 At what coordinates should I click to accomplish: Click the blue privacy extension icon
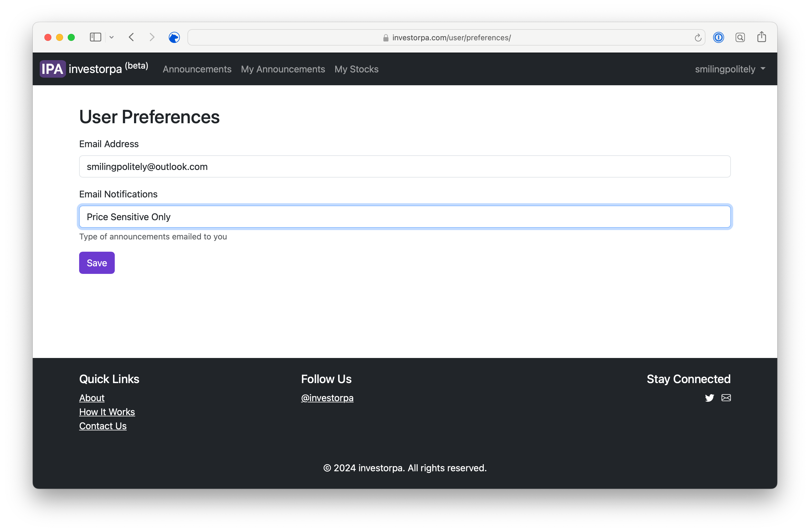174,37
